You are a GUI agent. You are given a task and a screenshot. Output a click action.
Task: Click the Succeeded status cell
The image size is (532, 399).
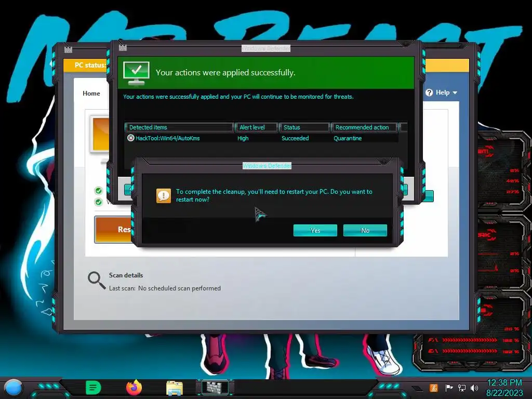click(x=295, y=138)
